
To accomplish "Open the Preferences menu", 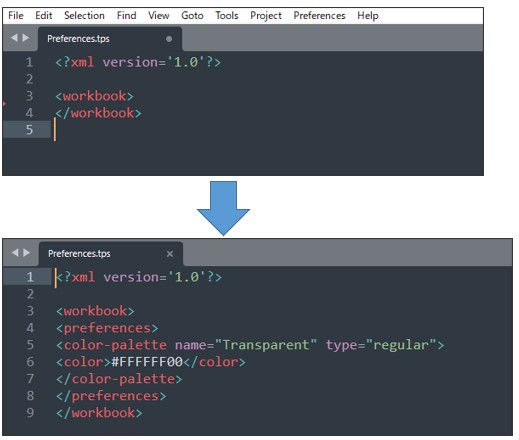I will (319, 16).
